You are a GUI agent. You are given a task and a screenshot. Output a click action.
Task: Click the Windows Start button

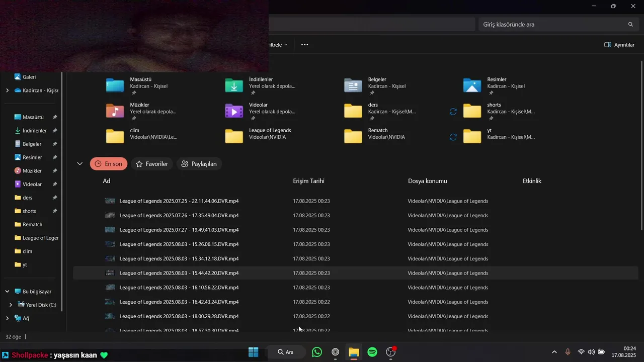point(253,352)
